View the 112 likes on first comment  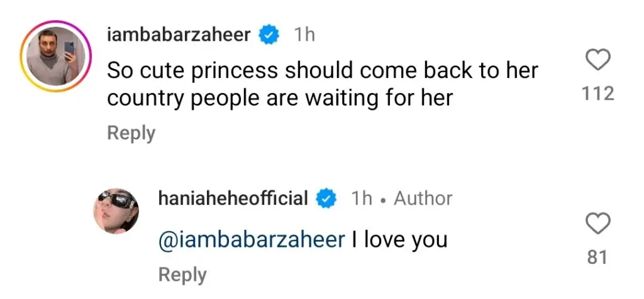coord(598,94)
